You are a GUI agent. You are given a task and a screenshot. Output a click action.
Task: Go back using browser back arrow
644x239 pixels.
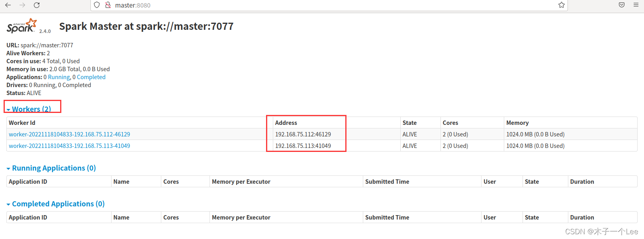click(x=8, y=5)
